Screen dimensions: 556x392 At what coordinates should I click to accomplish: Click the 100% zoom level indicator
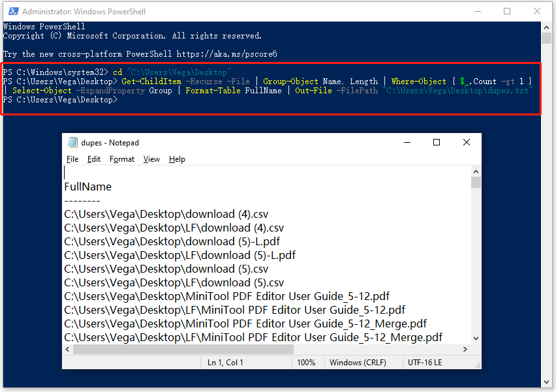coord(307,362)
